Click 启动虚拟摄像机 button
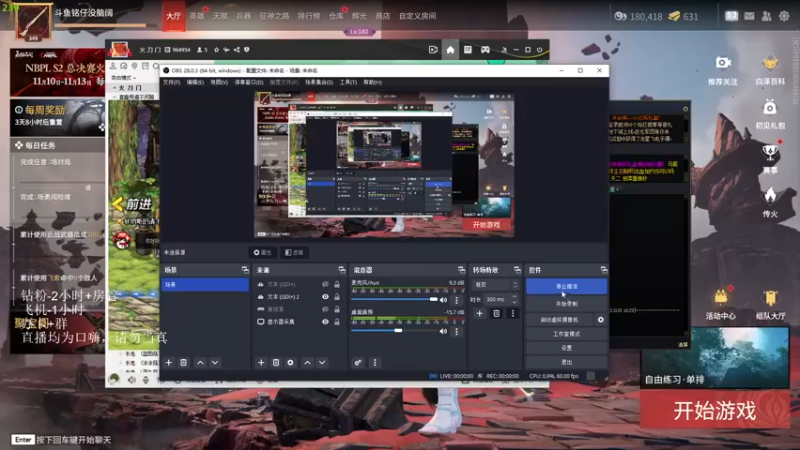Viewport: 800px width, 450px height. [x=560, y=319]
